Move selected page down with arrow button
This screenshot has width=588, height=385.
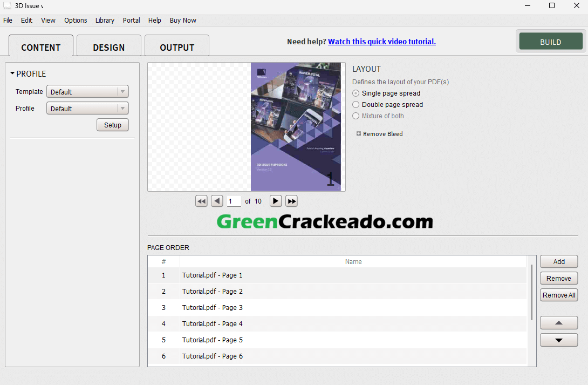tap(559, 340)
